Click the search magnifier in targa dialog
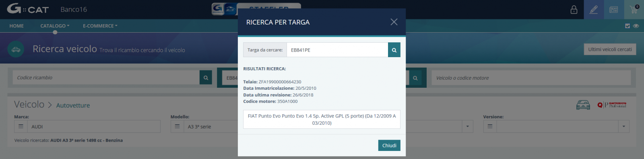644x159 pixels. (x=394, y=50)
